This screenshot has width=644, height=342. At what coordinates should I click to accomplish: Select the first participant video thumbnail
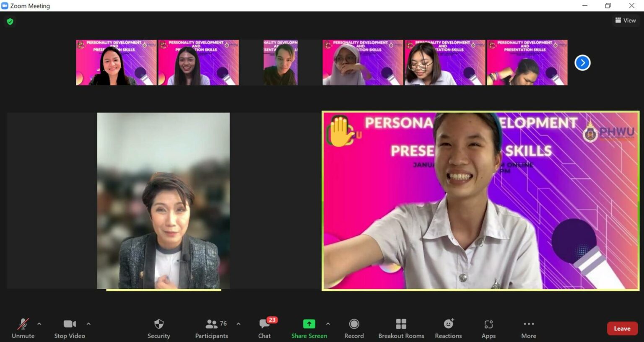(x=116, y=62)
